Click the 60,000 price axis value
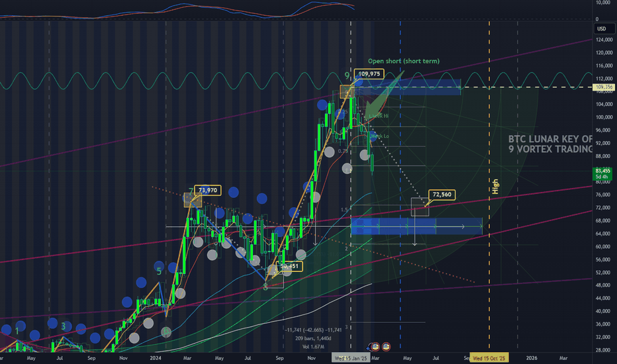This screenshot has width=617, height=364. 604,247
